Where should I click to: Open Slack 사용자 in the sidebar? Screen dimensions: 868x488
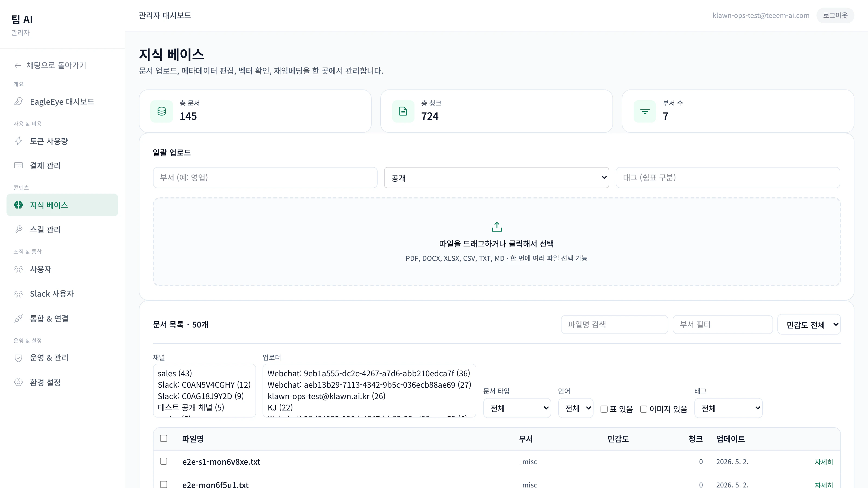(62, 294)
